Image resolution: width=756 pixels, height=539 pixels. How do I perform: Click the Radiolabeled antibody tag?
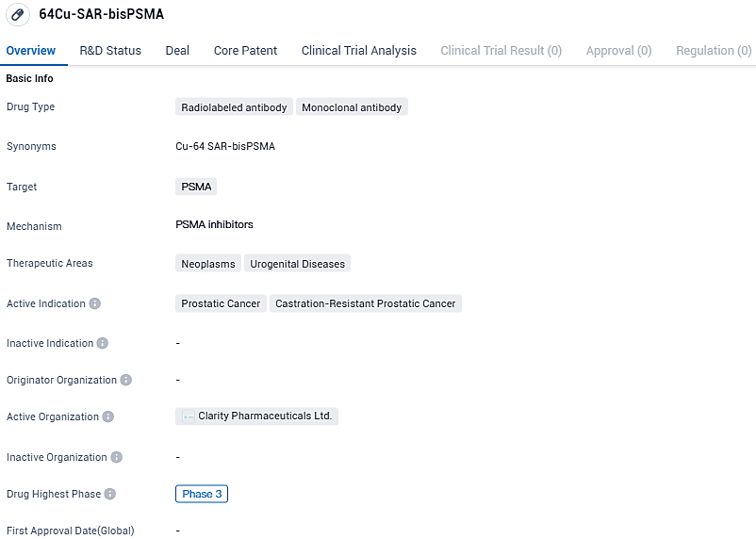point(234,107)
